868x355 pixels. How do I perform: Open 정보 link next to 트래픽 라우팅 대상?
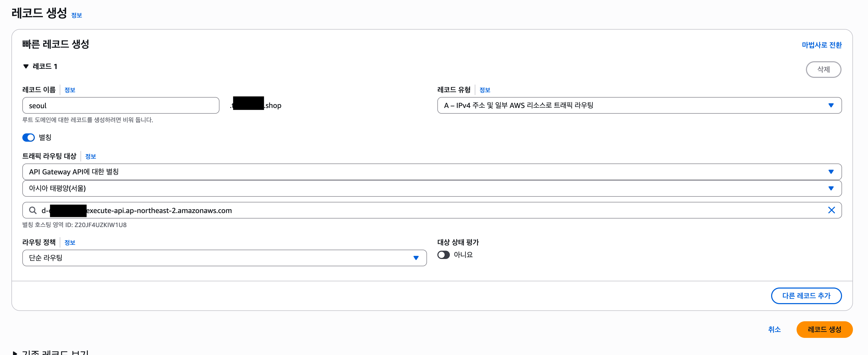click(91, 156)
